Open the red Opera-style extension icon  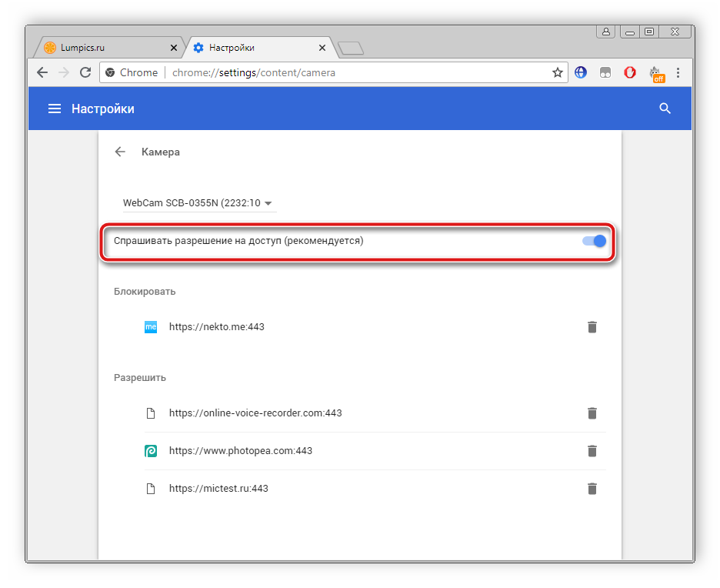coord(630,72)
